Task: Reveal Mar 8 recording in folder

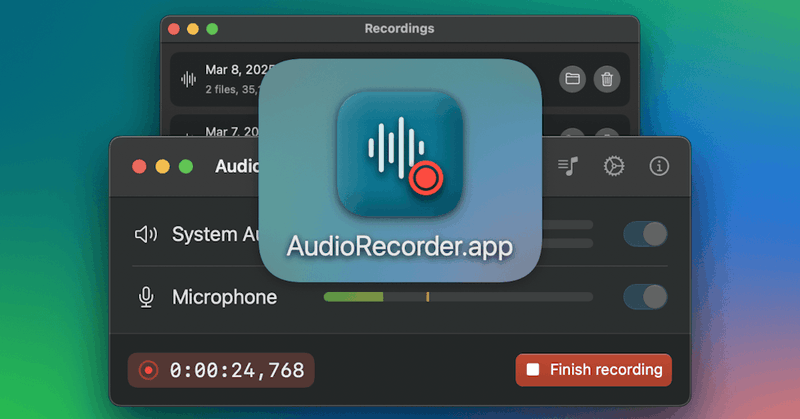Action: [x=572, y=79]
